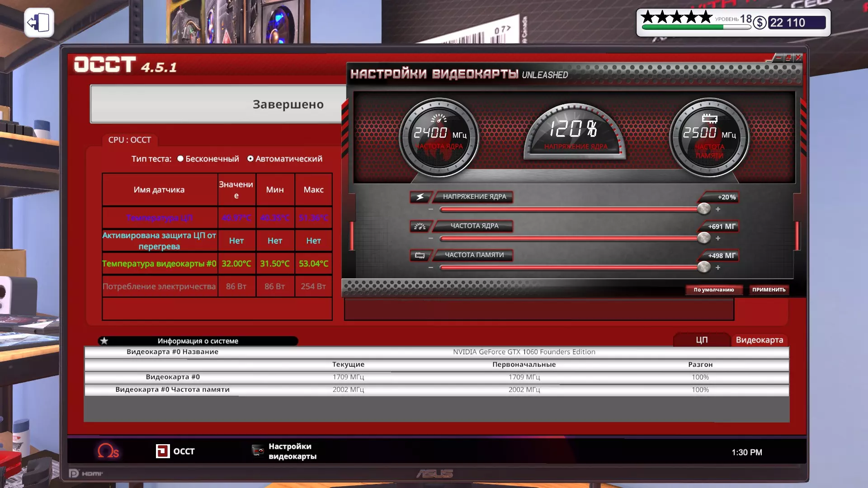The height and width of the screenshot is (488, 868).
Task: Select the Автоматический test type
Action: [x=250, y=159]
